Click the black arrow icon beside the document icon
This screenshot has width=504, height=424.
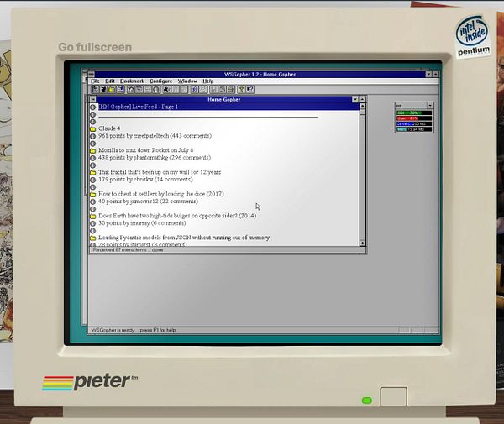[103, 90]
